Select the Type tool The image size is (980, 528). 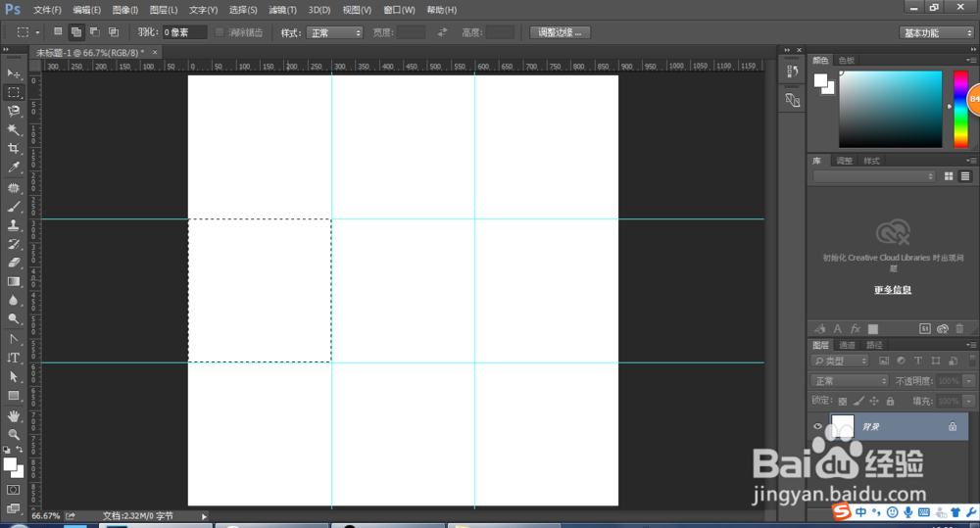click(x=13, y=358)
